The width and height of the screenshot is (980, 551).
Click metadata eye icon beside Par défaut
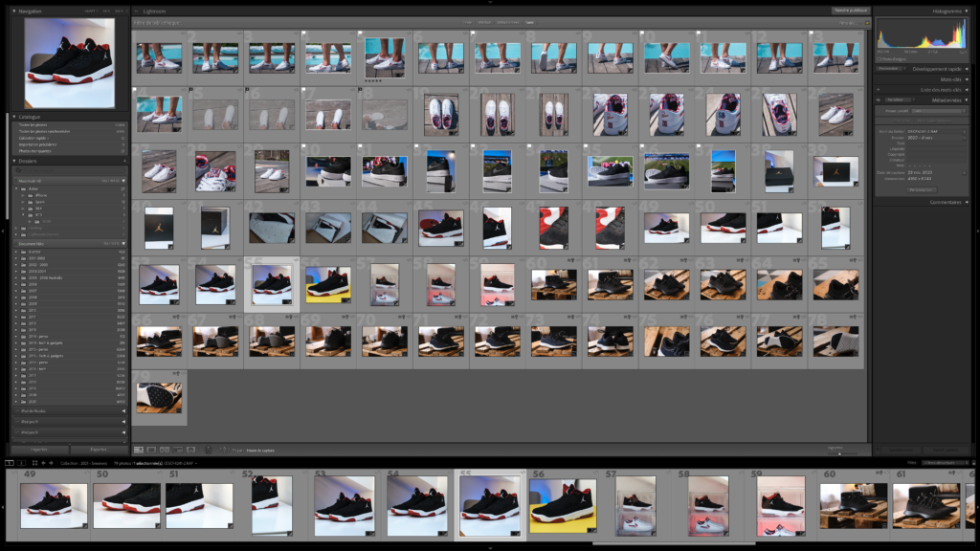tap(879, 99)
